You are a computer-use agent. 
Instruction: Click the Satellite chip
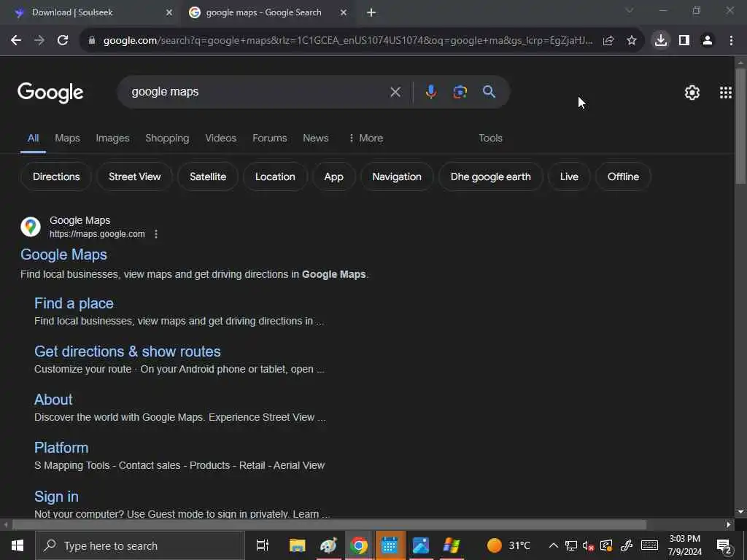tap(208, 176)
